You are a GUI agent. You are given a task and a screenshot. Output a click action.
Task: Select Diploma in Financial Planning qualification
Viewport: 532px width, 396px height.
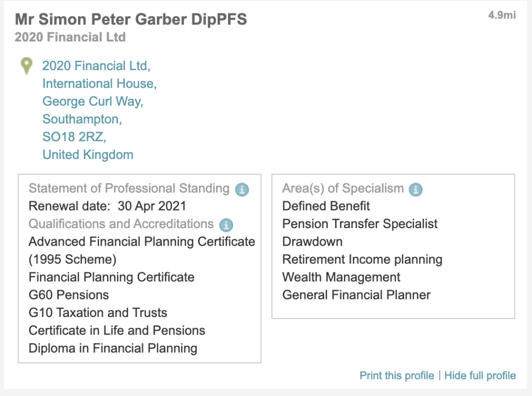[113, 349]
